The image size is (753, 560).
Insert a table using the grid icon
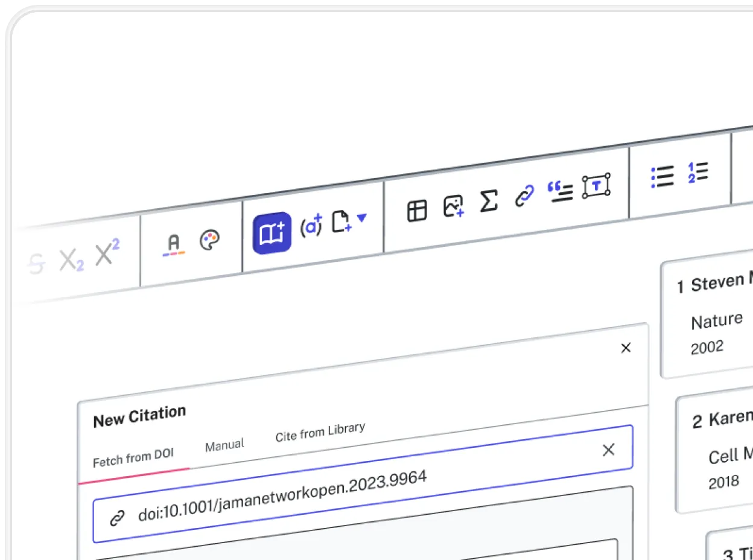click(417, 211)
